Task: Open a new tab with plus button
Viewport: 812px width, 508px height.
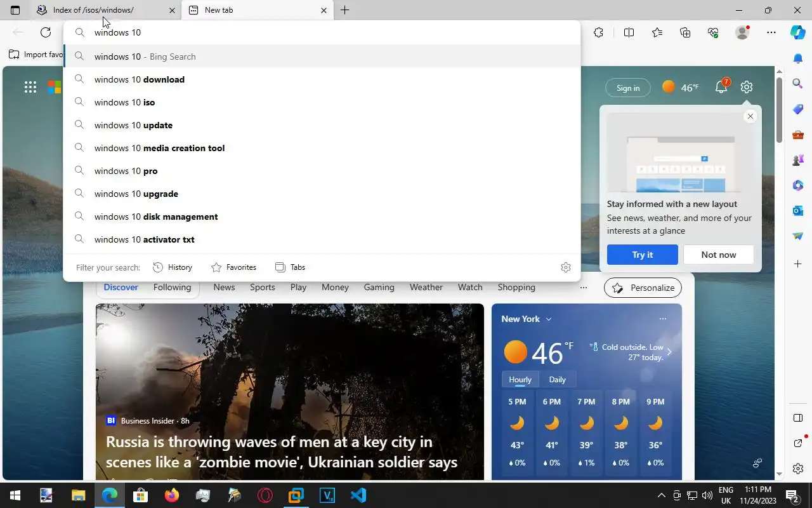Action: (x=344, y=10)
